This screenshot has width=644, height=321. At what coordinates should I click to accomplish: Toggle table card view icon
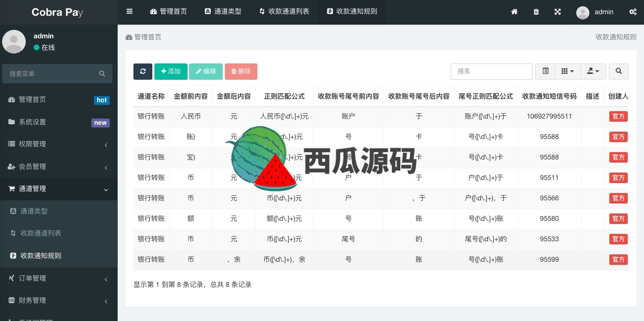click(x=545, y=71)
